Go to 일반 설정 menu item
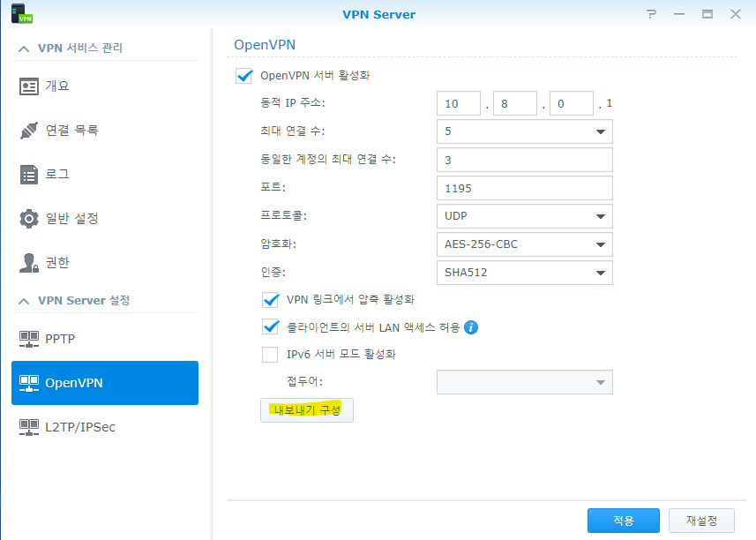This screenshot has height=540, width=756. pyautogui.click(x=105, y=219)
